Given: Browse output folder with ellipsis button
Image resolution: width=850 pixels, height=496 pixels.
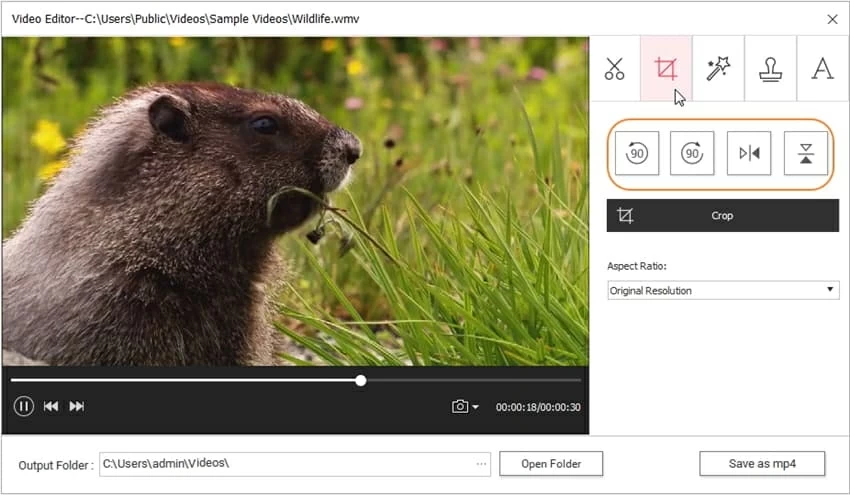Looking at the screenshot, I should click(x=482, y=464).
